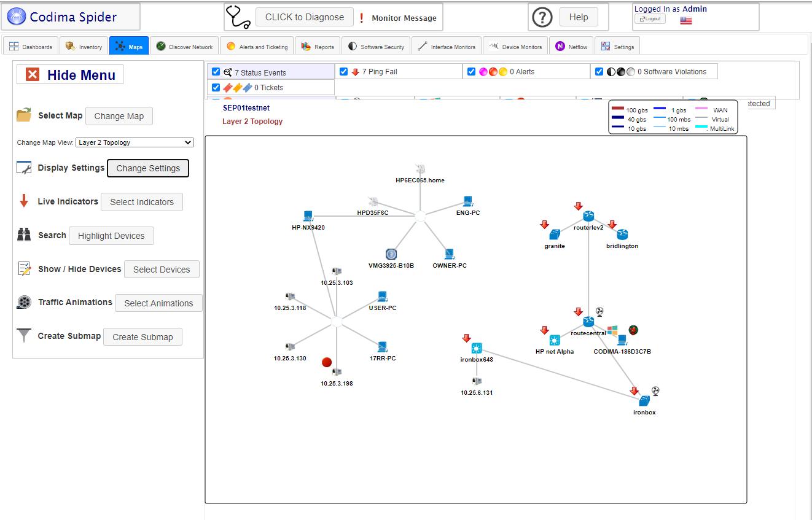Select the 10.25.6.131 device node
The width and height of the screenshot is (812, 520).
point(477,381)
